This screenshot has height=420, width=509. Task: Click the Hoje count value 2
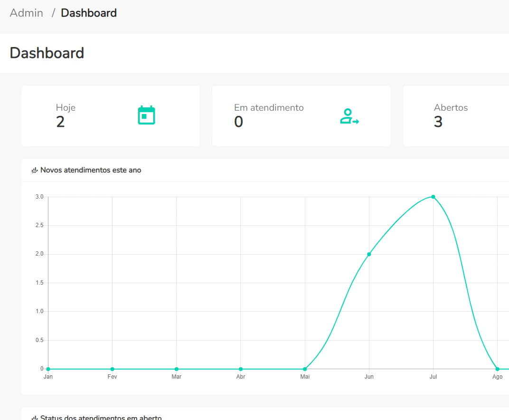[60, 122]
